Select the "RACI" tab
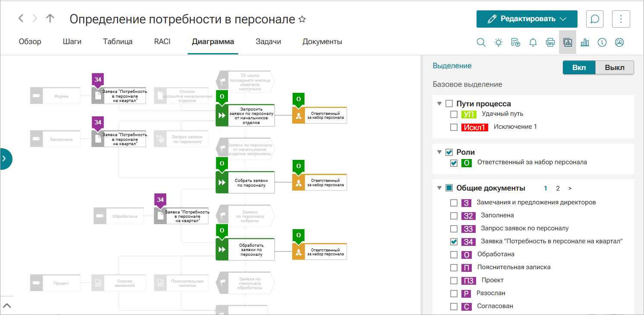Viewport: 644px width, 315px height. pyautogui.click(x=162, y=42)
